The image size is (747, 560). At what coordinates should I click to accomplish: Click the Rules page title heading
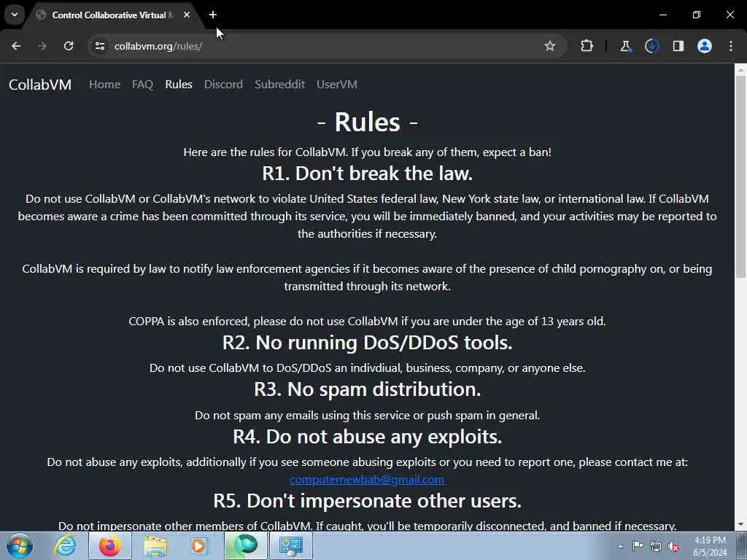(x=368, y=122)
